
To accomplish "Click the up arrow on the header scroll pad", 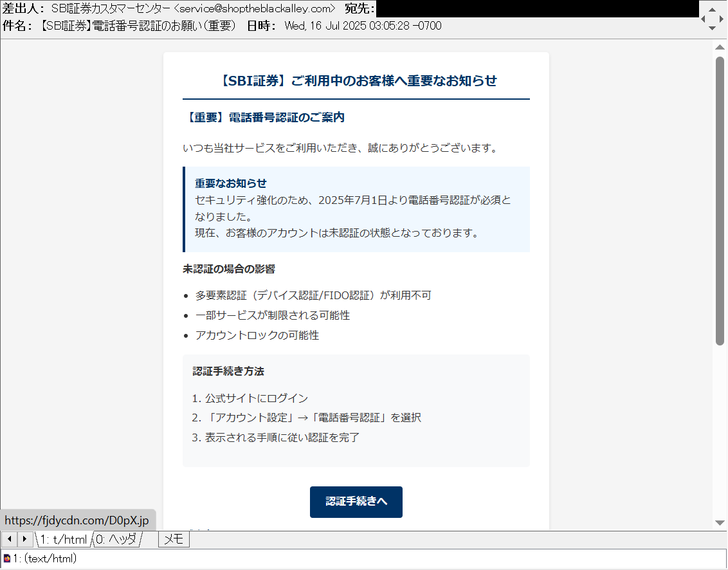I will point(713,9).
